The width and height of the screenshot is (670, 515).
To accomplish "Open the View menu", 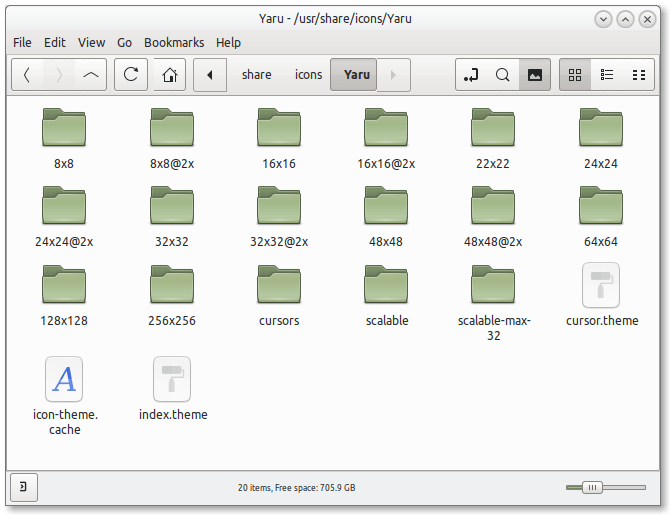I will pyautogui.click(x=91, y=43).
